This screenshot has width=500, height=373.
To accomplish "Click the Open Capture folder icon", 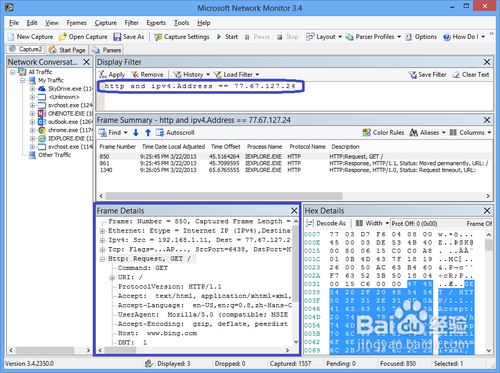I will click(62, 37).
